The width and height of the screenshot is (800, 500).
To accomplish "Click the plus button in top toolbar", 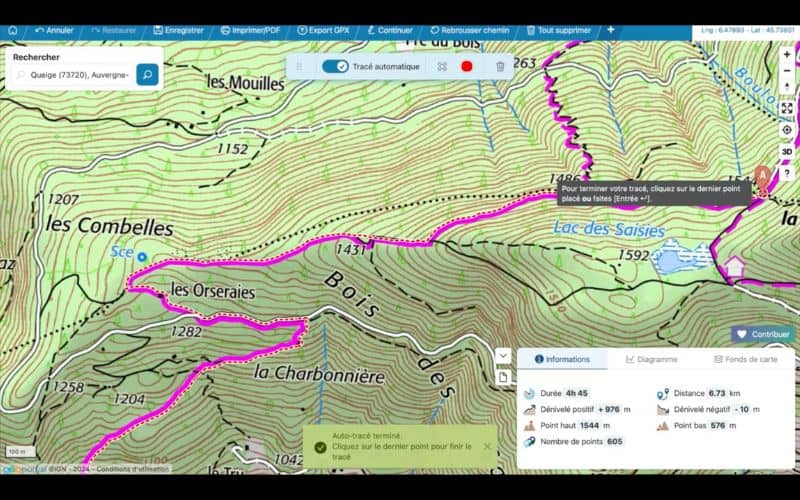I will pos(611,30).
